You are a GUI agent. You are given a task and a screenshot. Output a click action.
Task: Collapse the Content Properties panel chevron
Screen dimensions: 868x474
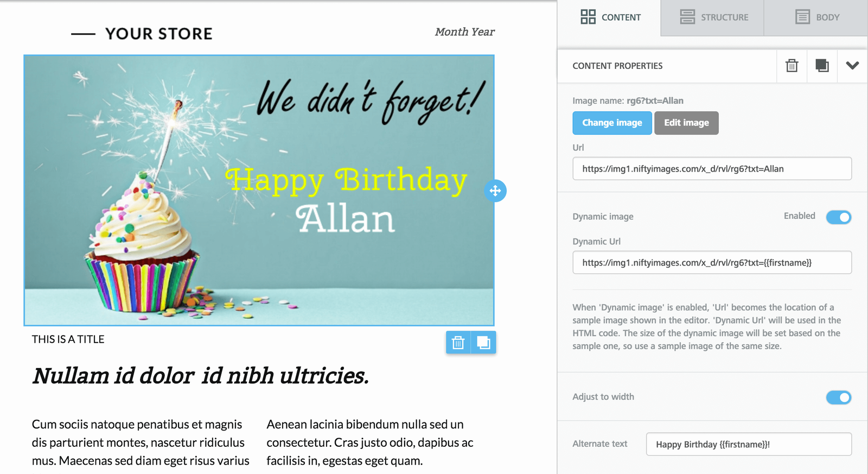[x=852, y=66]
